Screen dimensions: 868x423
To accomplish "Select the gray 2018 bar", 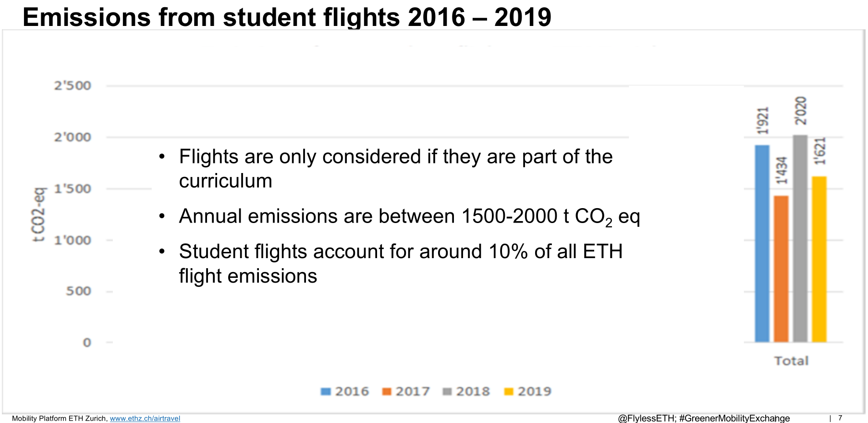I will pos(800,239).
